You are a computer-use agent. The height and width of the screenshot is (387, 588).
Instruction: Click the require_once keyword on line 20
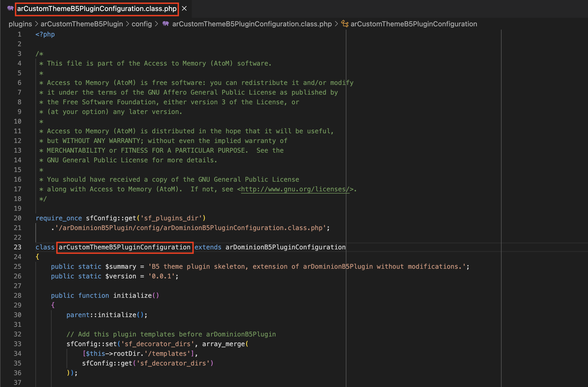[59, 218]
